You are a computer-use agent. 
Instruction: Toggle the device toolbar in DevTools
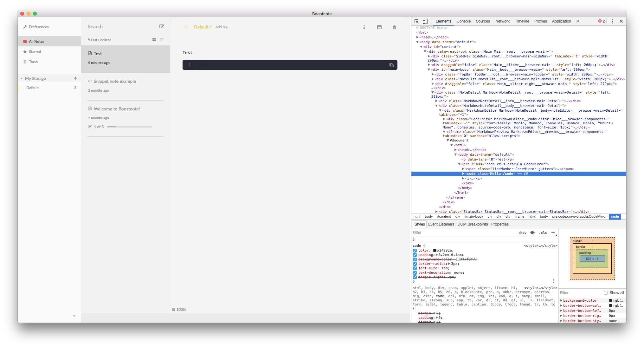[425, 21]
